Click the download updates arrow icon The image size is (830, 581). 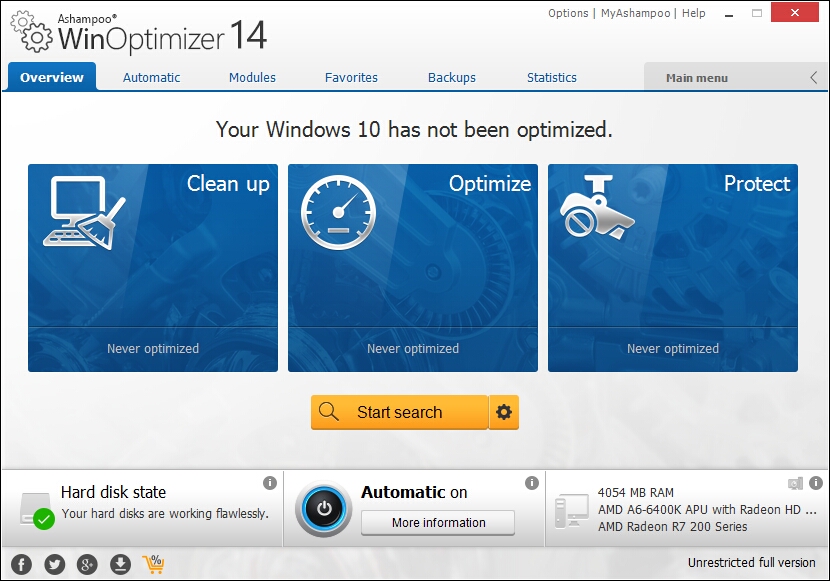click(x=121, y=565)
